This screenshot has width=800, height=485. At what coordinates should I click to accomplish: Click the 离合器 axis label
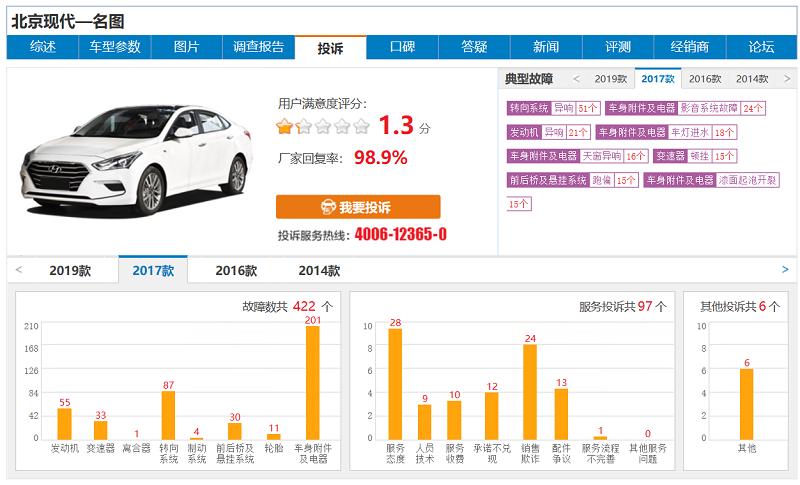(x=136, y=448)
